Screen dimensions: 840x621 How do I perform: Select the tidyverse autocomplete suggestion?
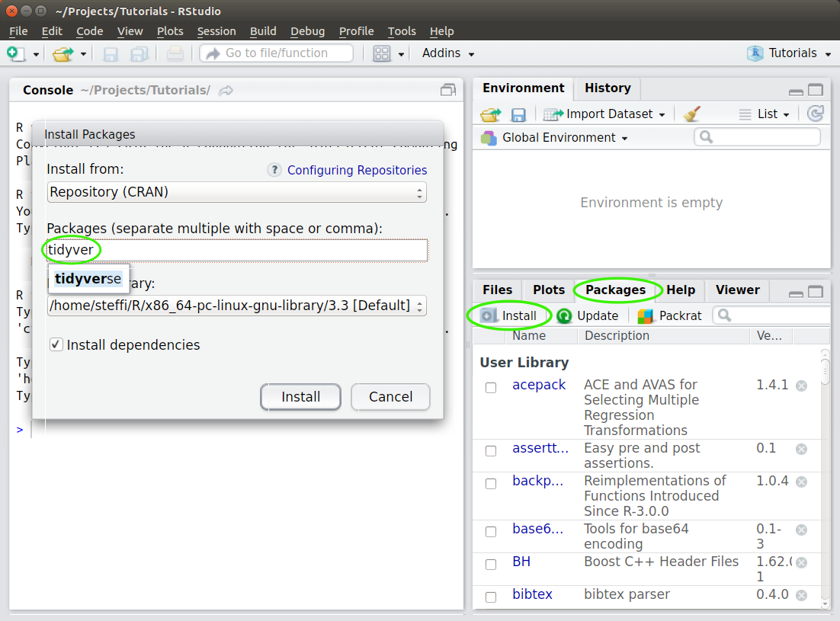pos(88,279)
